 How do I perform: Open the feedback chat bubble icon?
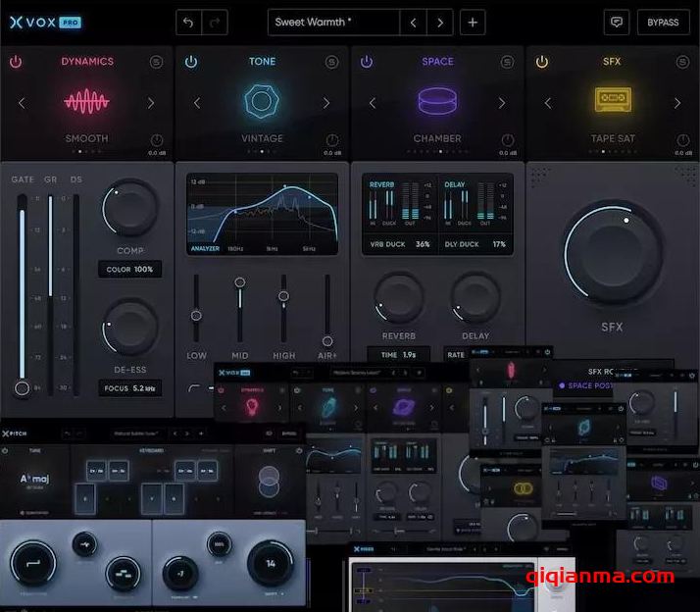[x=617, y=23]
